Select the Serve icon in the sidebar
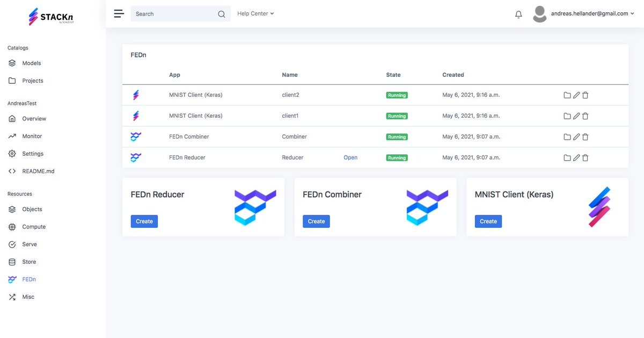Screen dimensions: 644x338 [x=13, y=244]
